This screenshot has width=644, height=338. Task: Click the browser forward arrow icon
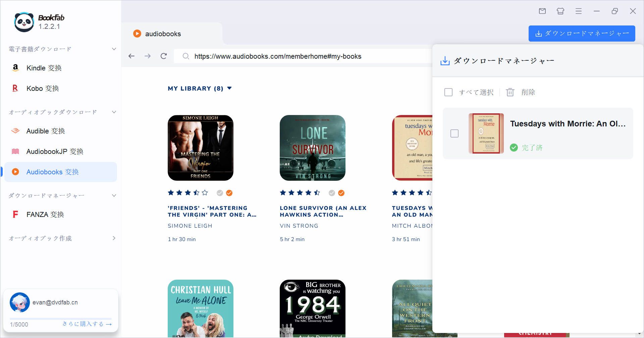[148, 56]
